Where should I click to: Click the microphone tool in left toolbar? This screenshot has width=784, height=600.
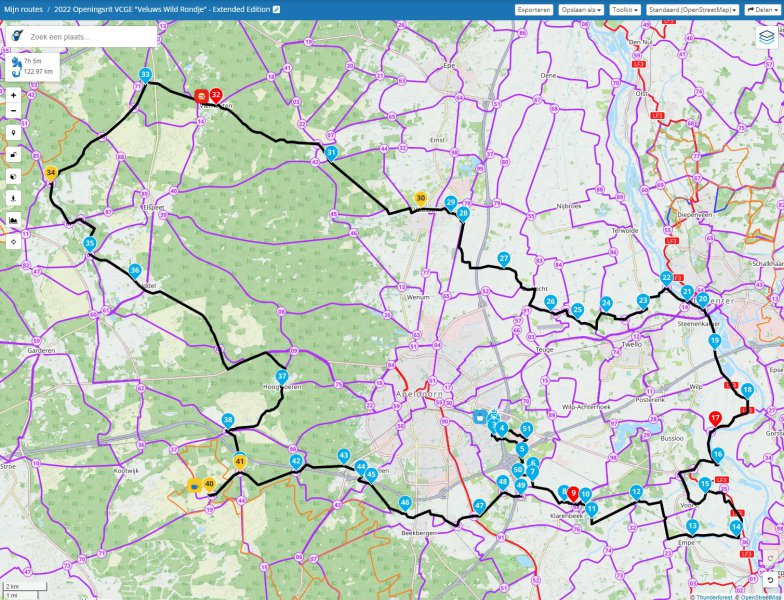coord(13,197)
